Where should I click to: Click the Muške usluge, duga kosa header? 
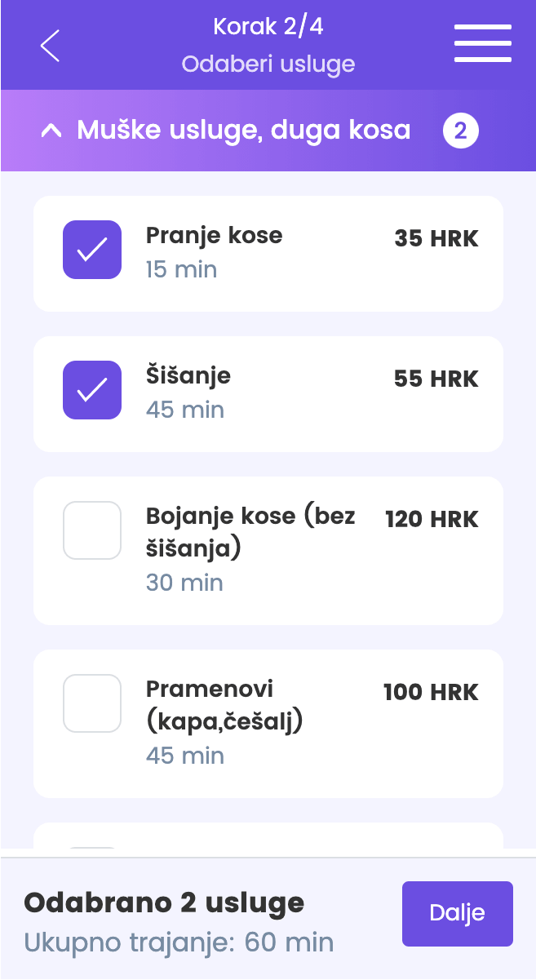[243, 130]
